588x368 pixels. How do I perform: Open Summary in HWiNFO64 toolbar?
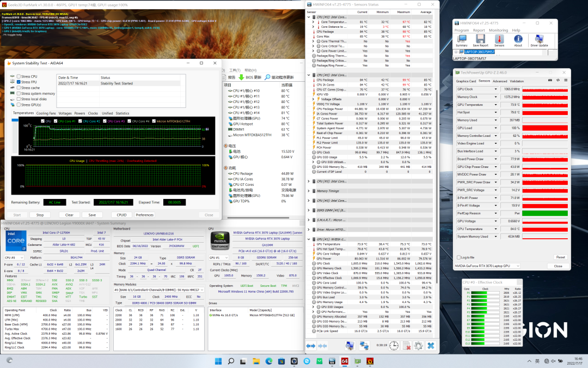click(461, 40)
